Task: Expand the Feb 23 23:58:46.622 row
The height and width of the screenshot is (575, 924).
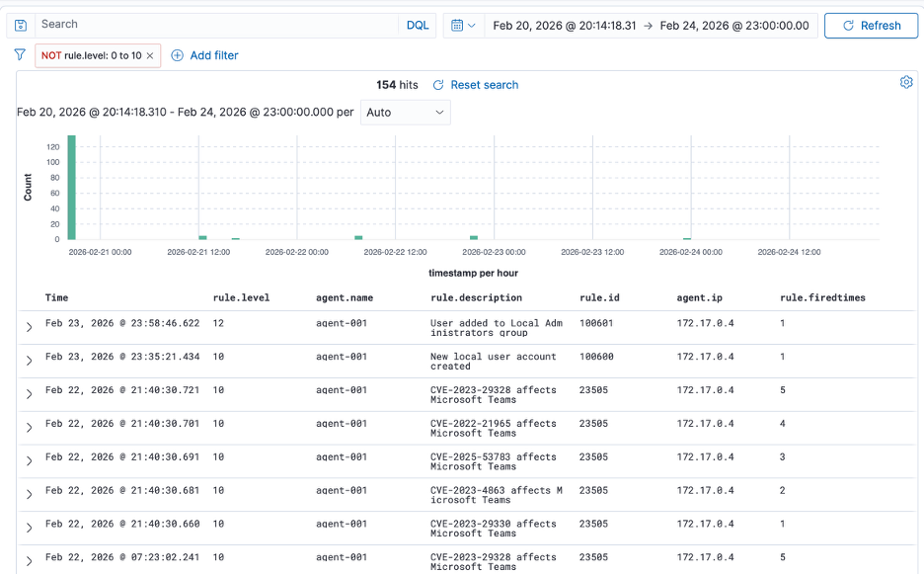Action: [30, 327]
